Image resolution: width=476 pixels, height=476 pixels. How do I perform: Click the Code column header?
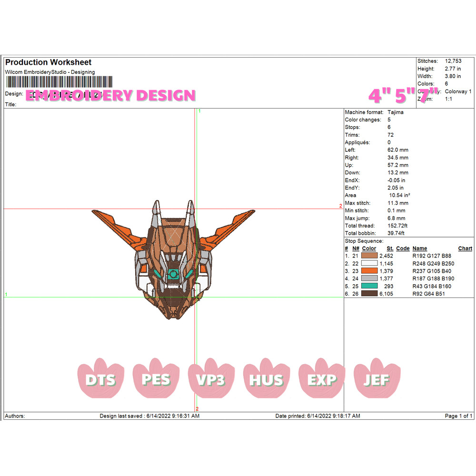[403, 248]
